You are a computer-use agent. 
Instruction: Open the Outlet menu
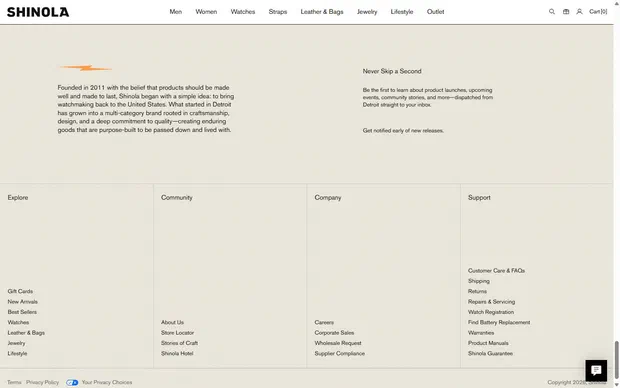coord(435,12)
